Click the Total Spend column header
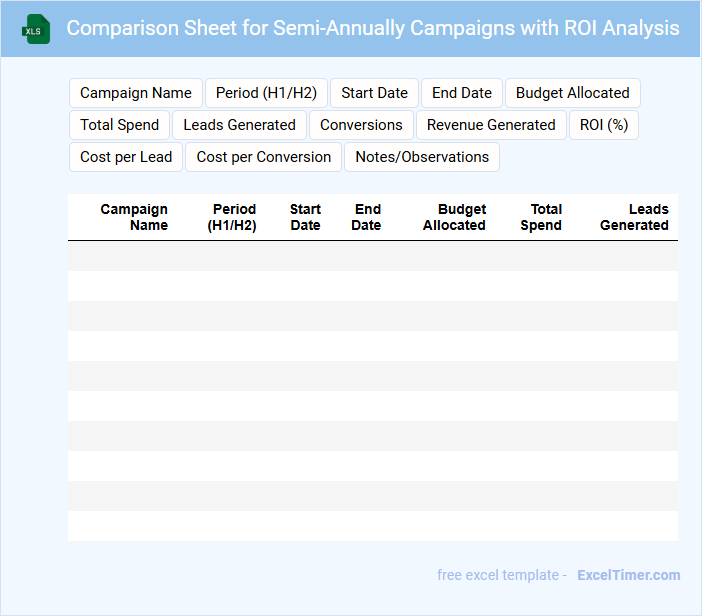This screenshot has width=702, height=616. [x=542, y=217]
